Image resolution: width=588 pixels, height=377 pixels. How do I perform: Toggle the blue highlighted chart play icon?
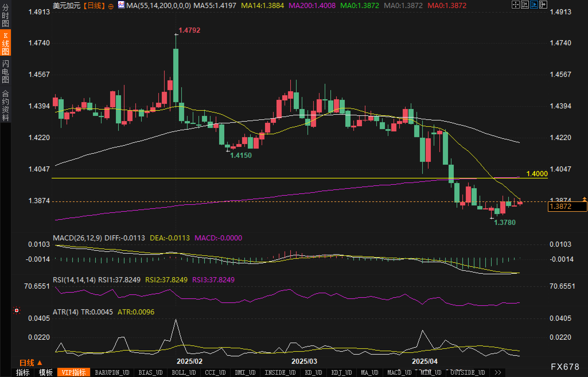tap(534, 5)
